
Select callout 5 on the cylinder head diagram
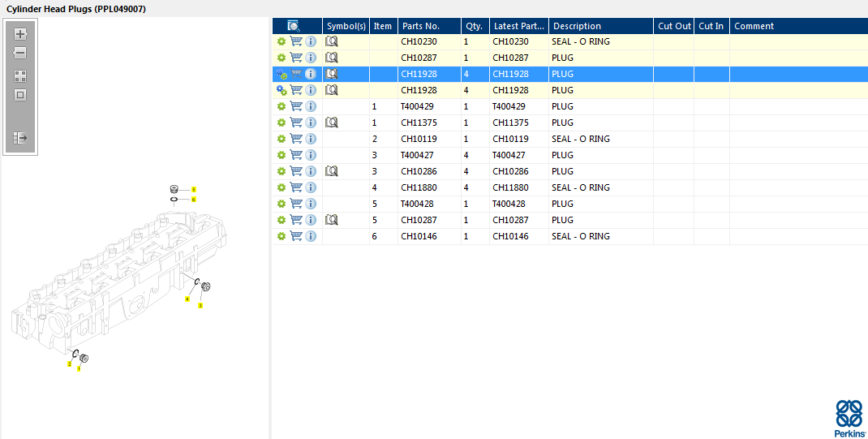[x=193, y=189]
